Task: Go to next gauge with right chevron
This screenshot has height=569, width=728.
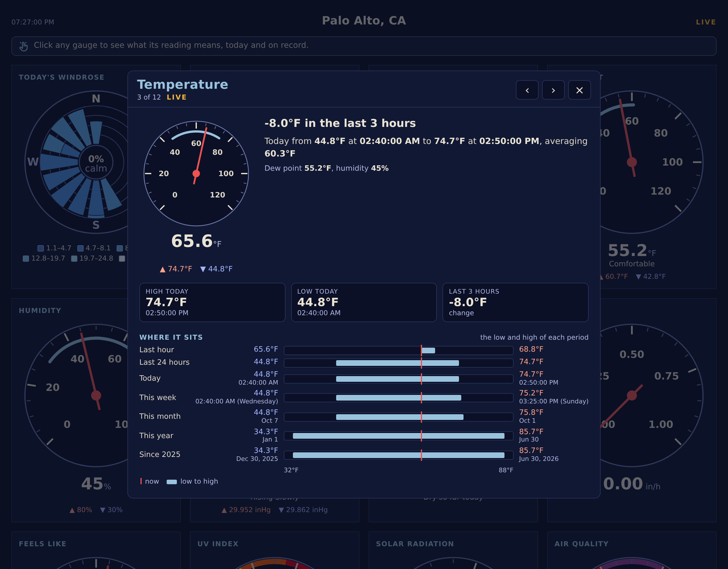Action: pyautogui.click(x=553, y=90)
